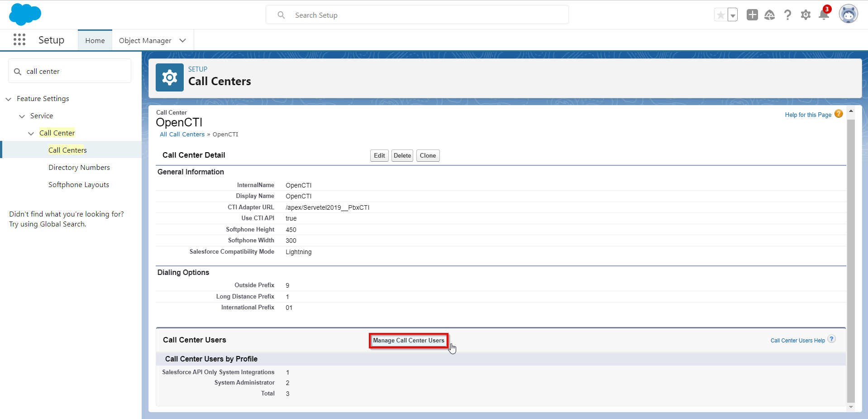This screenshot has width=868, height=419.
Task: Click the 'Call Center Users by Profile' heading
Action: coord(211,359)
